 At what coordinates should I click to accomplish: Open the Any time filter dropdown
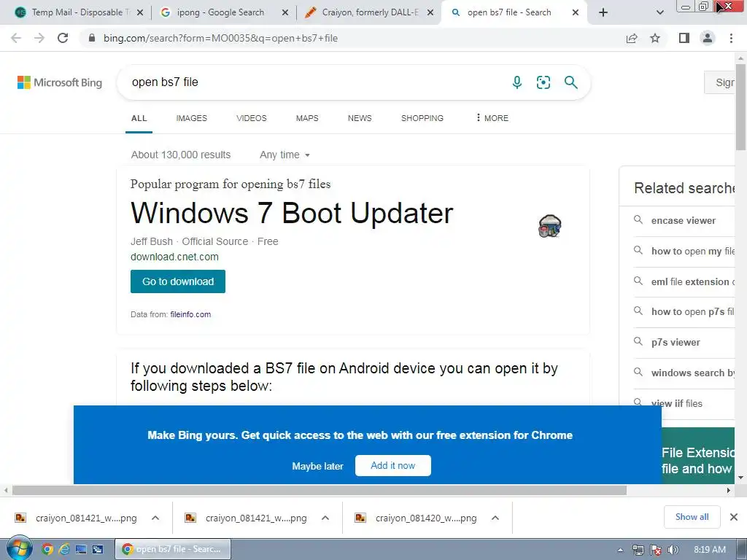285,155
